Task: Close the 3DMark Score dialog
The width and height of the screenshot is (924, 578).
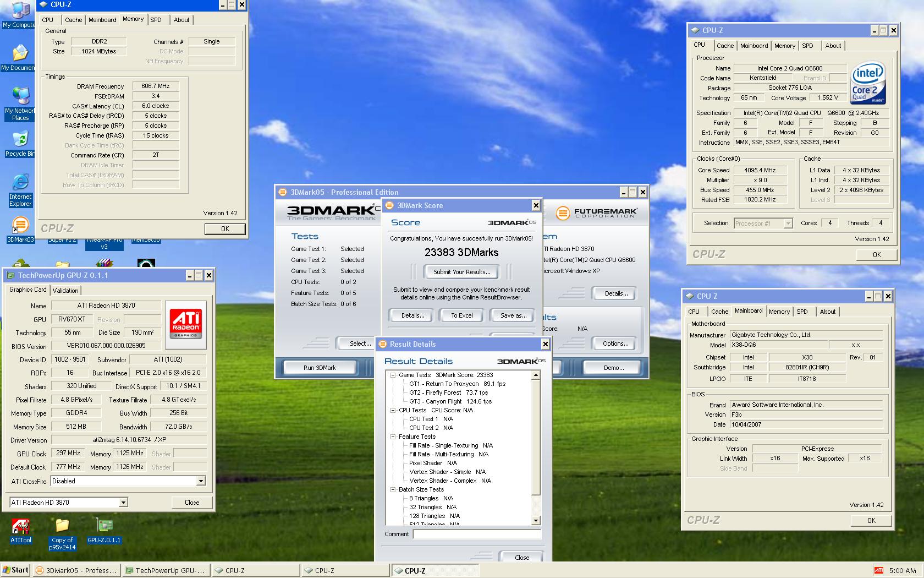Action: [536, 205]
